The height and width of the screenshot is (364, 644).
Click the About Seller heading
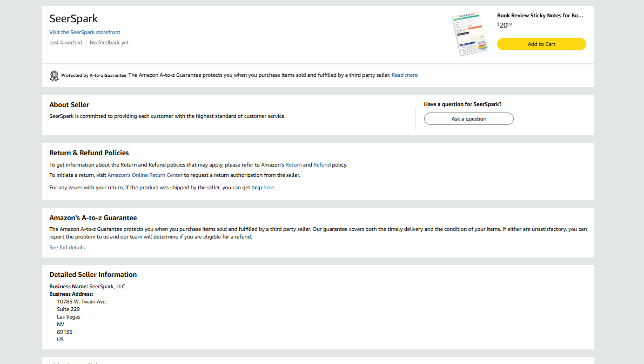click(69, 105)
